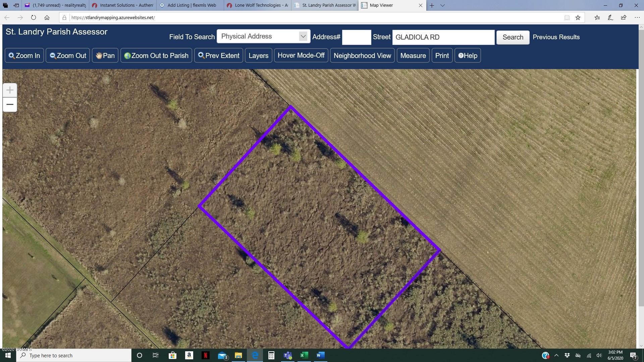Add page to favorites star
Viewport: 644px width, 362px height.
click(x=578, y=17)
